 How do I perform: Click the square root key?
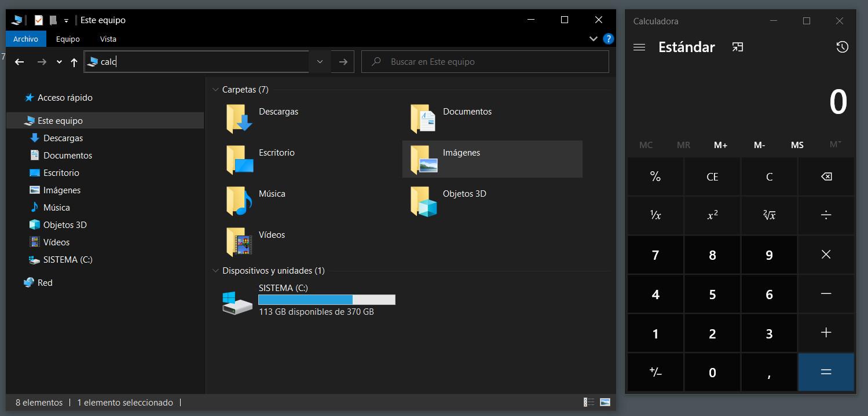(769, 216)
